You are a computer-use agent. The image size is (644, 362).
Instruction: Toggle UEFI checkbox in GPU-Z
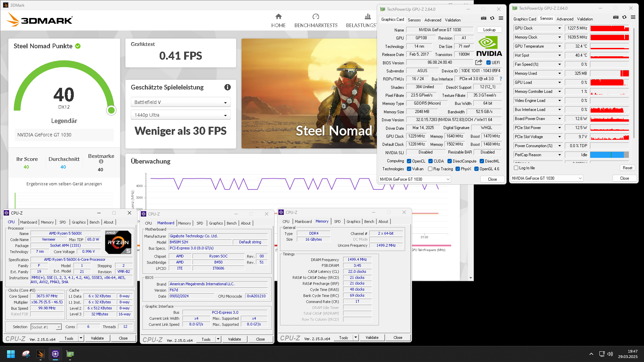click(488, 63)
